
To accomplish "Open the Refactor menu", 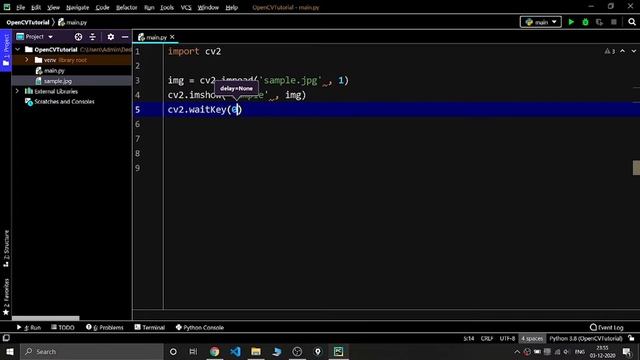I will tap(127, 7).
